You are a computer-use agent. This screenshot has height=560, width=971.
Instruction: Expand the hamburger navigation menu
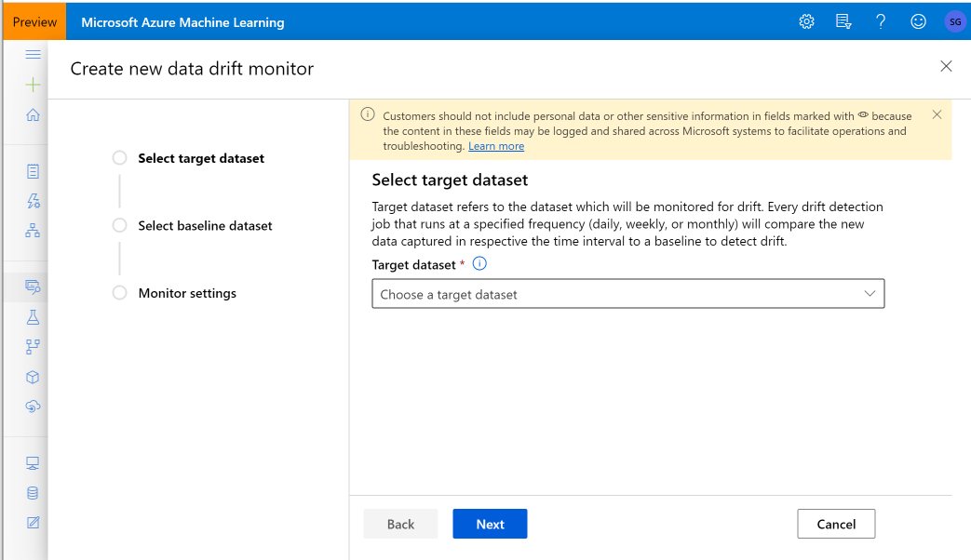[34, 55]
